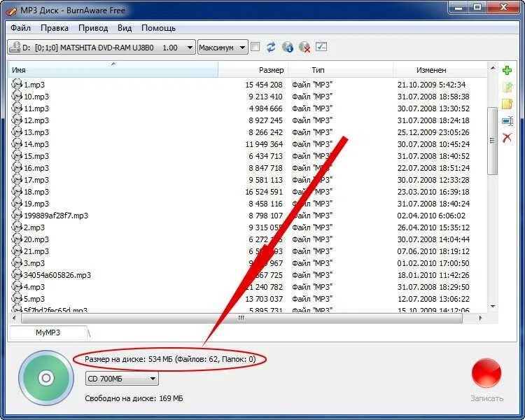
Task: Open the disc info globe icon
Action: click(x=288, y=47)
